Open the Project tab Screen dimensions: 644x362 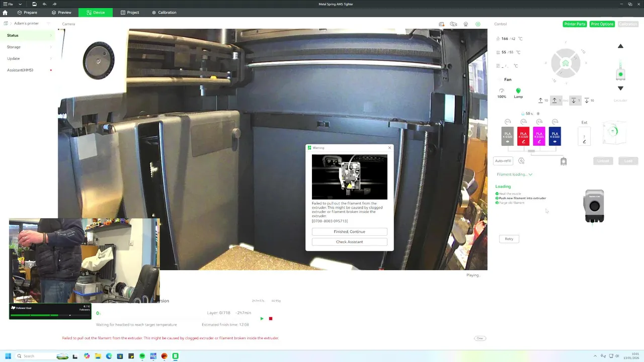tap(130, 13)
